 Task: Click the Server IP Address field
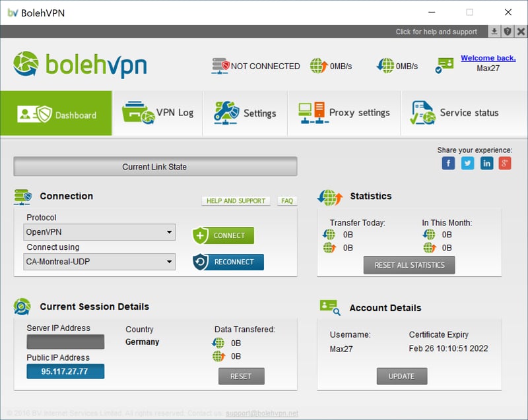[65, 342]
